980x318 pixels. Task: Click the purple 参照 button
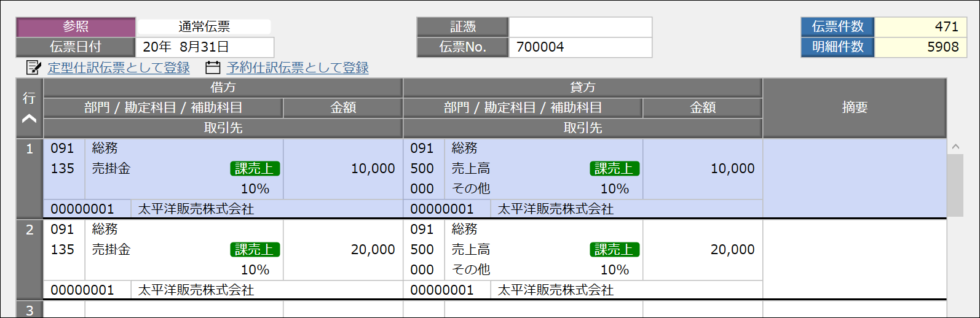pyautogui.click(x=76, y=27)
